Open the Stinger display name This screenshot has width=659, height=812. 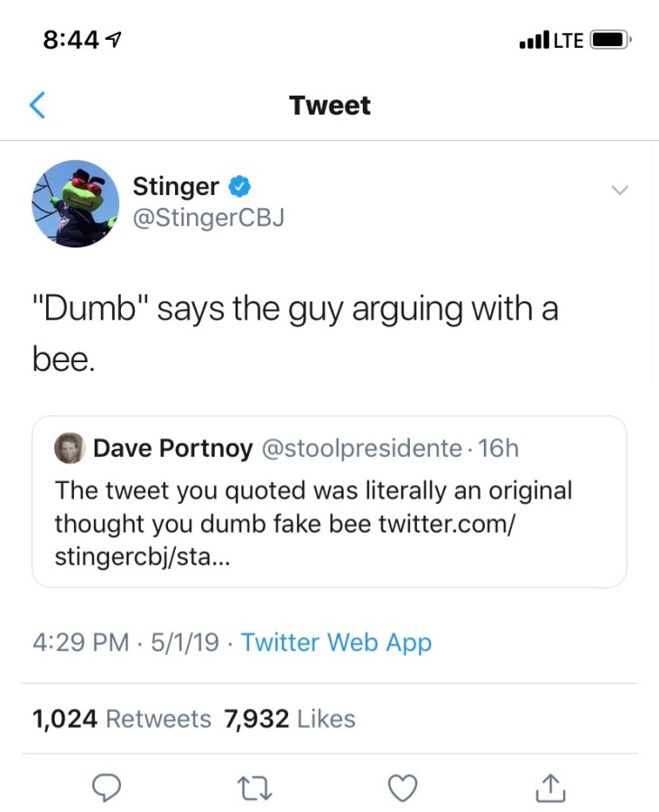point(175,187)
